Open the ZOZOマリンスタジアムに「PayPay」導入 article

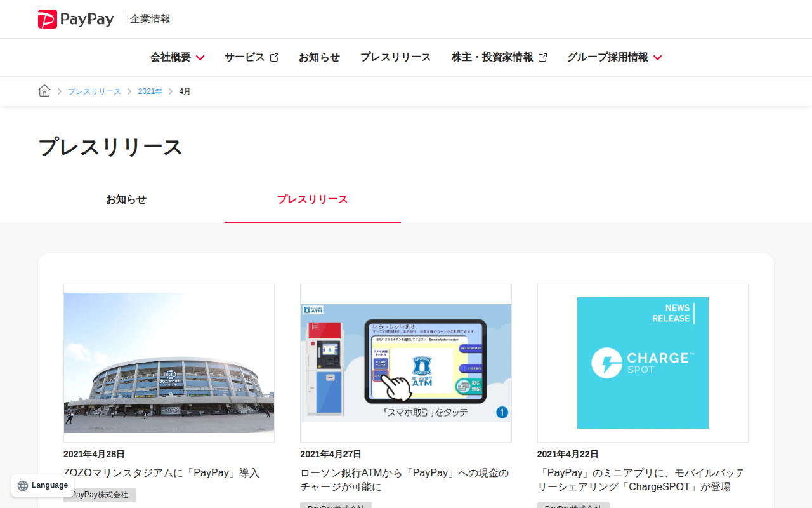tap(162, 473)
